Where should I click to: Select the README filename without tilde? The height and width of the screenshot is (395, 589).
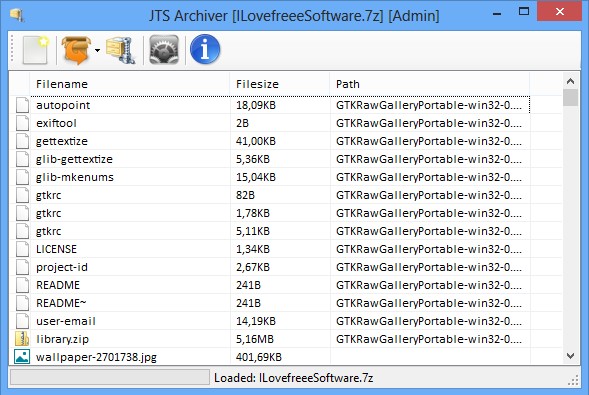pos(58,285)
